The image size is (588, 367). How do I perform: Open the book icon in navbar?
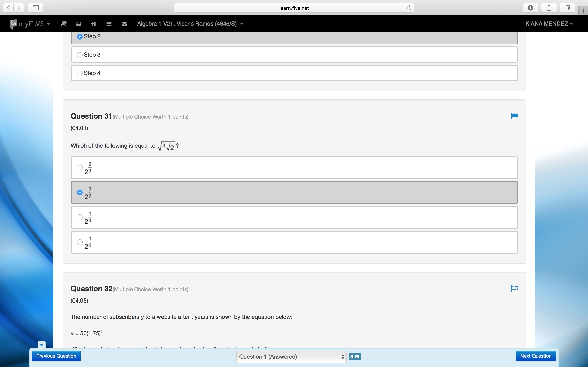coord(64,24)
